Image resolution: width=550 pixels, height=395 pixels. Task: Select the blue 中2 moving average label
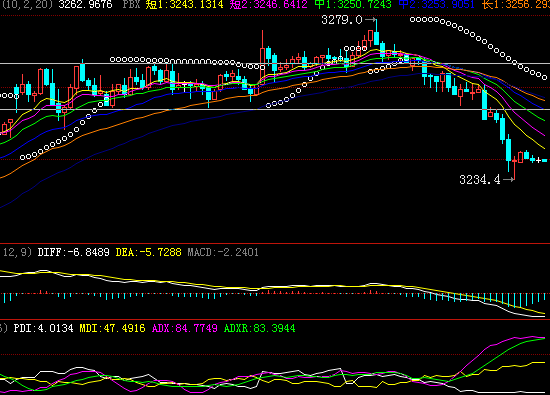(x=437, y=4)
